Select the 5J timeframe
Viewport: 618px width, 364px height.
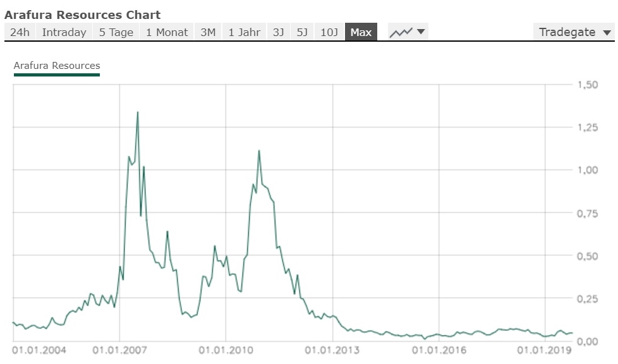[x=302, y=32]
